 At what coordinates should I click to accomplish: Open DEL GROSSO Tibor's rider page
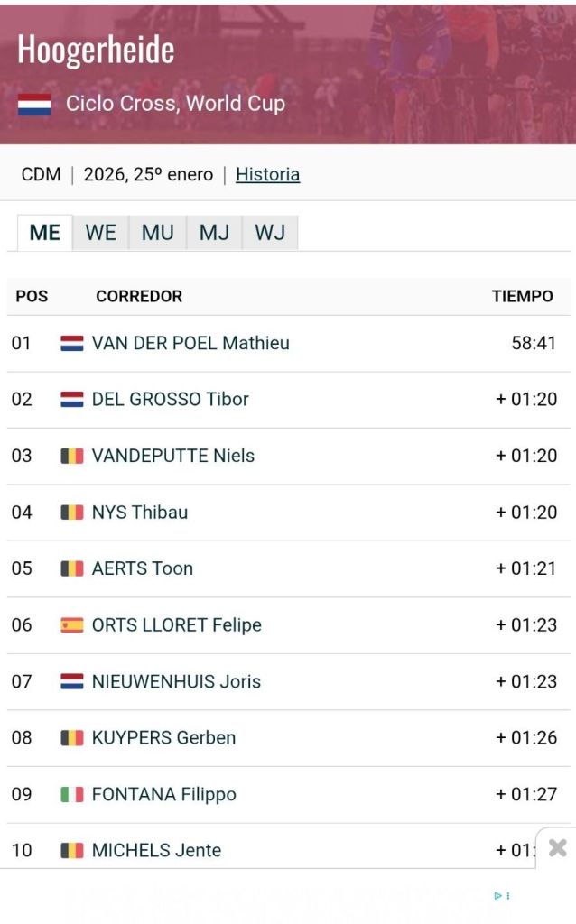170,400
